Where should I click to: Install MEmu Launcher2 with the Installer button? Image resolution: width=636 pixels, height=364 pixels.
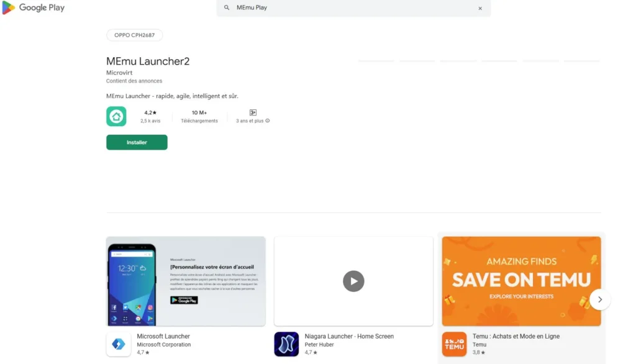coord(137,142)
